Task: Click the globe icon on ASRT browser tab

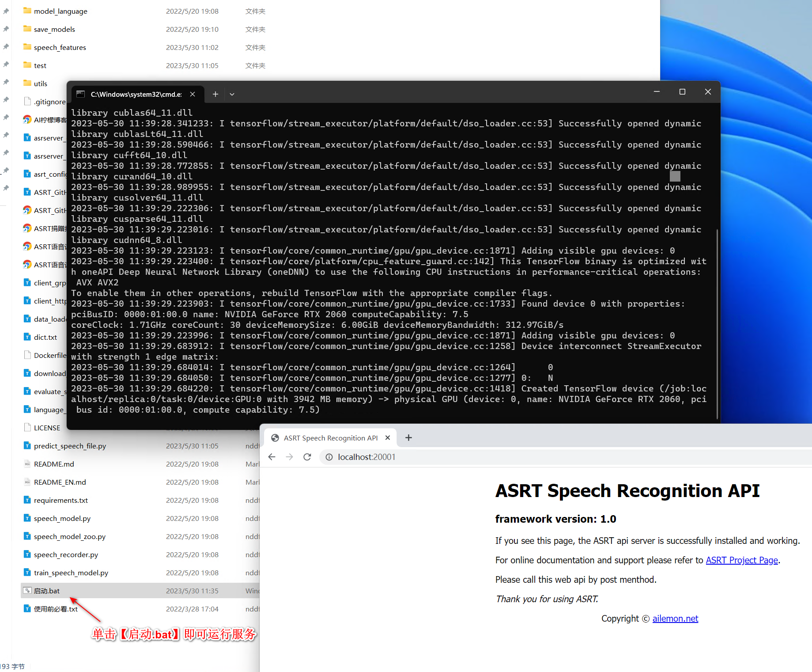Action: 275,438
